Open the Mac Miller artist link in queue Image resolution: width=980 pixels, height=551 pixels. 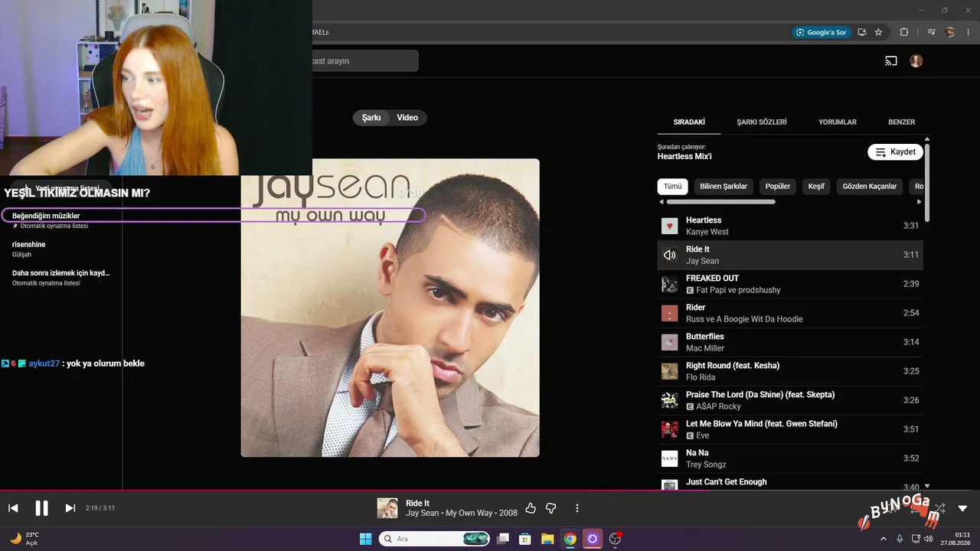[705, 348]
